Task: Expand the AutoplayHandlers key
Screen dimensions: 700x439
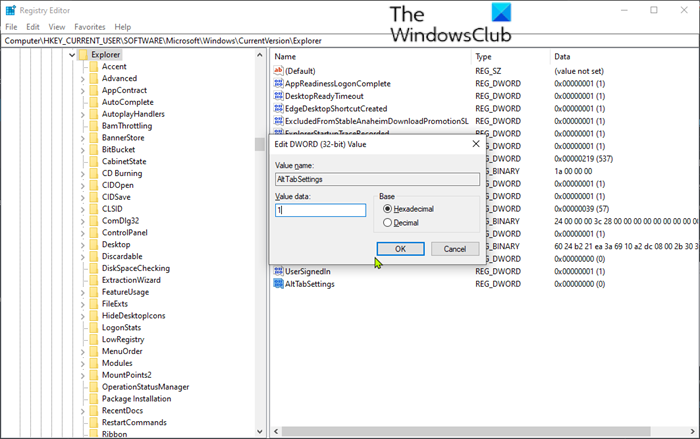Action: click(83, 114)
